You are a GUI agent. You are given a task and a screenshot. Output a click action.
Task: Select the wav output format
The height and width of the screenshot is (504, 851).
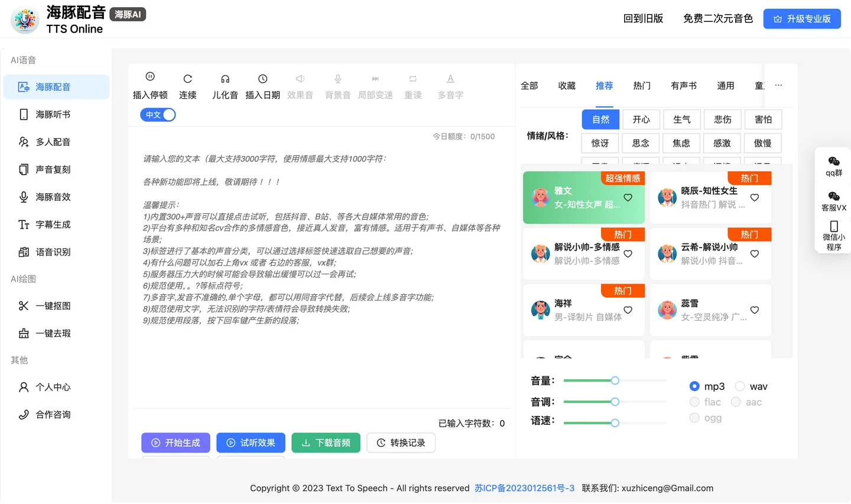(x=740, y=386)
